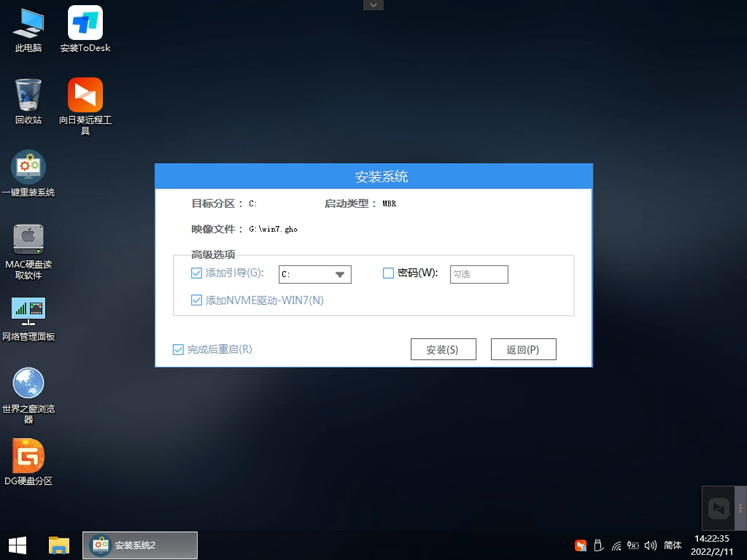Viewport: 747px width, 560px height.
Task: Expand the hidden arrow at screen top
Action: click(373, 4)
